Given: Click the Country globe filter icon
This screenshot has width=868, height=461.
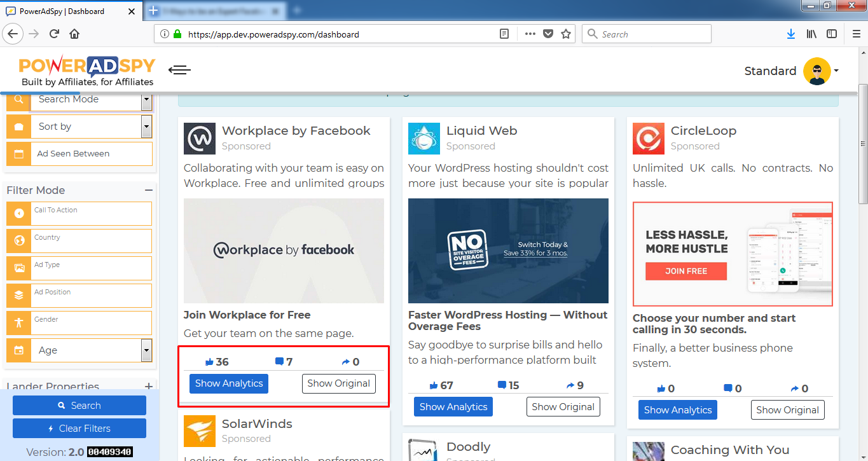Looking at the screenshot, I should pyautogui.click(x=19, y=241).
